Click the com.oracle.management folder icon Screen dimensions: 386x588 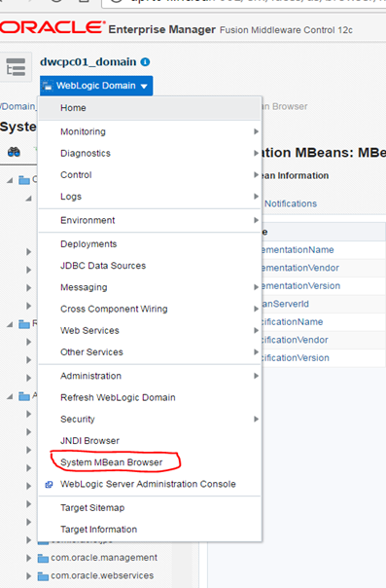tap(43, 559)
